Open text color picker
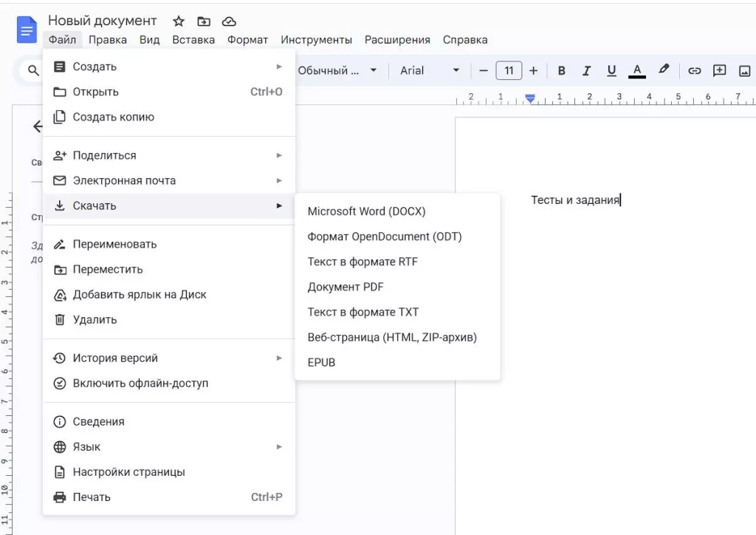 click(x=636, y=71)
